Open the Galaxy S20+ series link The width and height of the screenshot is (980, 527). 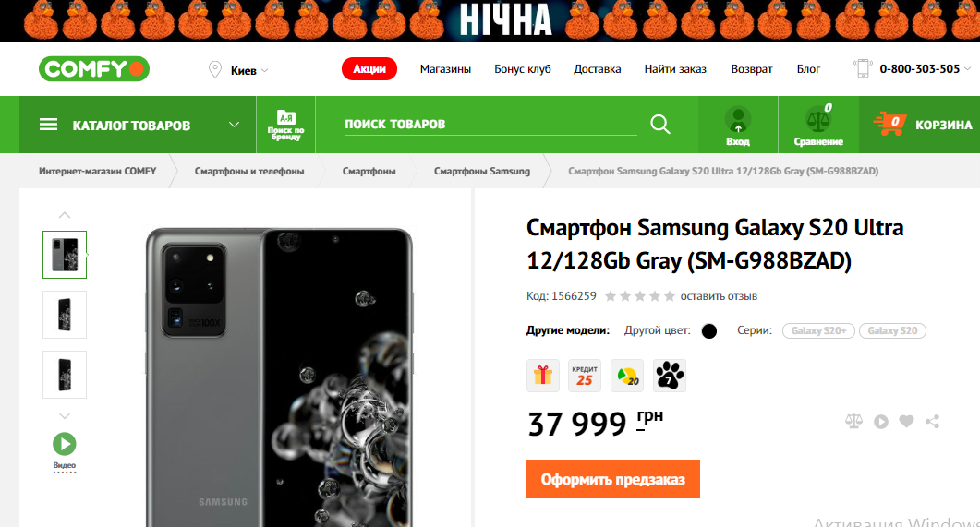pos(818,331)
